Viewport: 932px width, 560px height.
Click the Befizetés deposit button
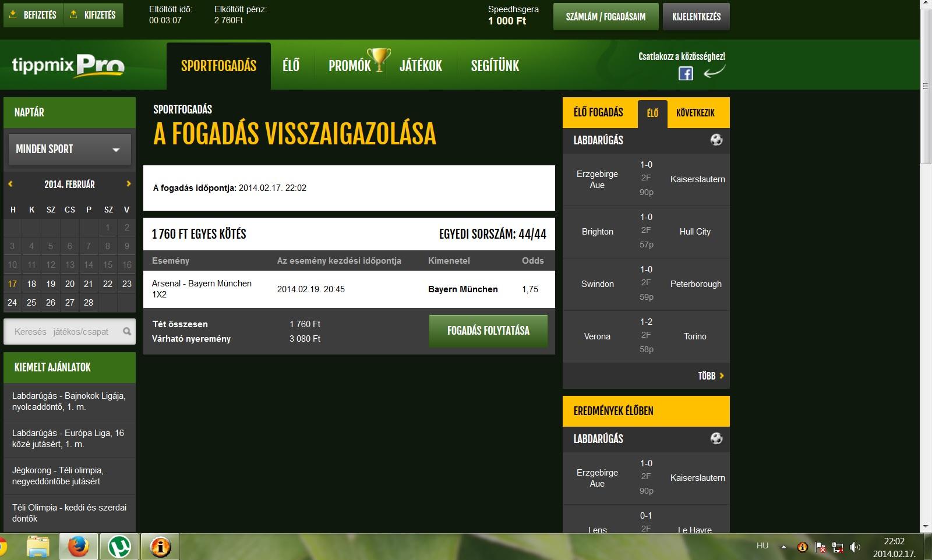click(33, 15)
